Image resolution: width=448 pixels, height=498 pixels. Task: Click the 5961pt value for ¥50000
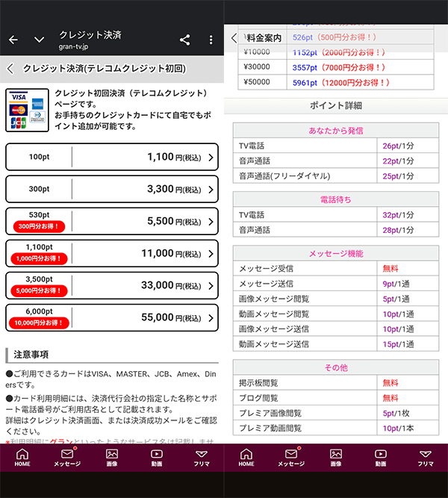305,83
